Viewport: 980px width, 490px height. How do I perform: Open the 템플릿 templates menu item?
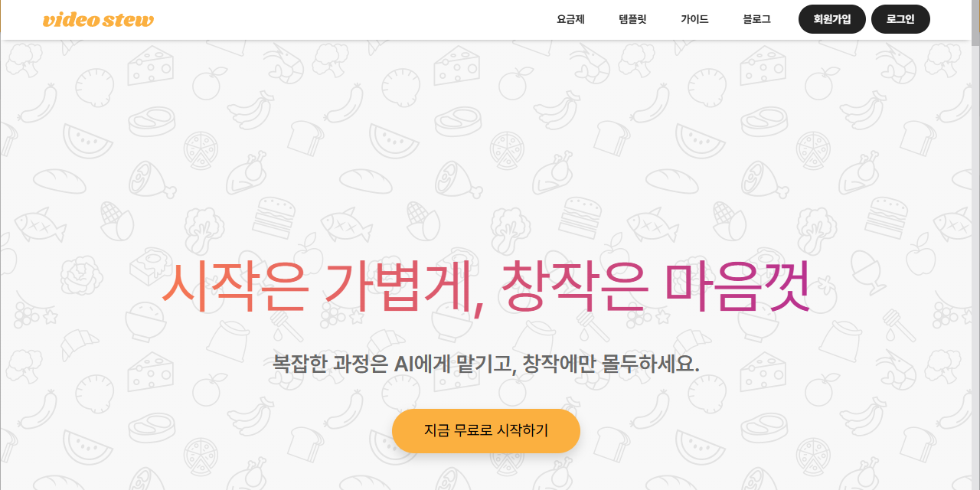coord(632,19)
